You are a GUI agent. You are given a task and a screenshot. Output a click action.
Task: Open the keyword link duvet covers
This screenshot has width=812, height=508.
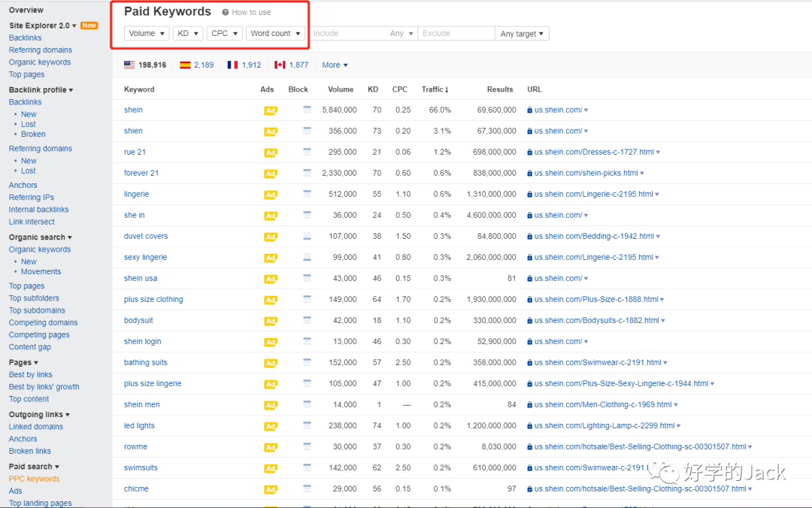pyautogui.click(x=146, y=236)
